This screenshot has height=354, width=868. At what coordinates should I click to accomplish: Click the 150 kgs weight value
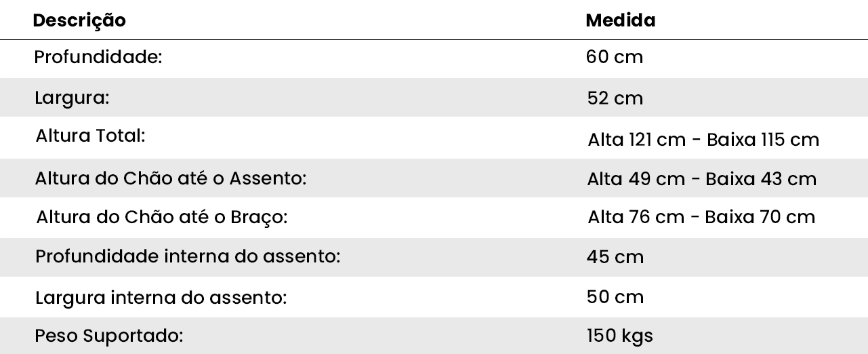tap(620, 336)
